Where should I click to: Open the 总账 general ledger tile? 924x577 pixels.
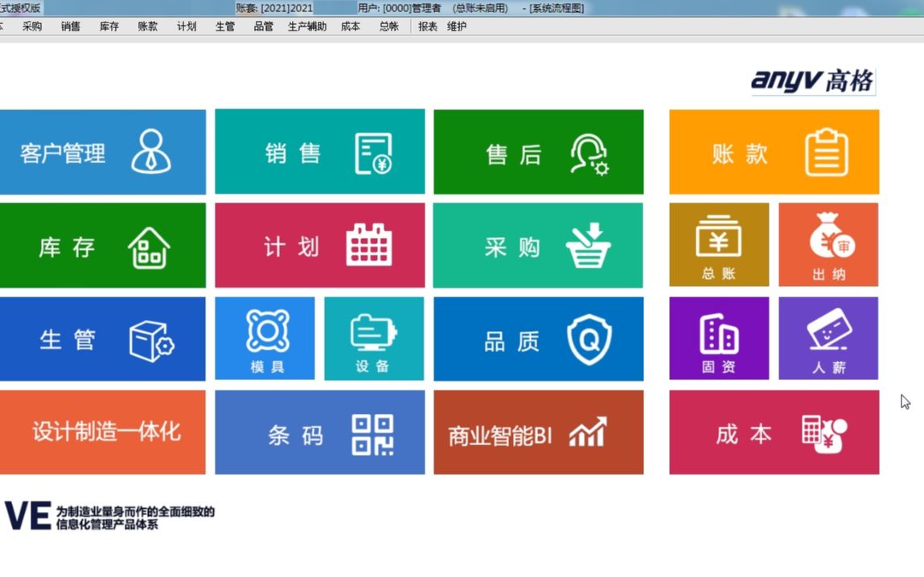719,245
